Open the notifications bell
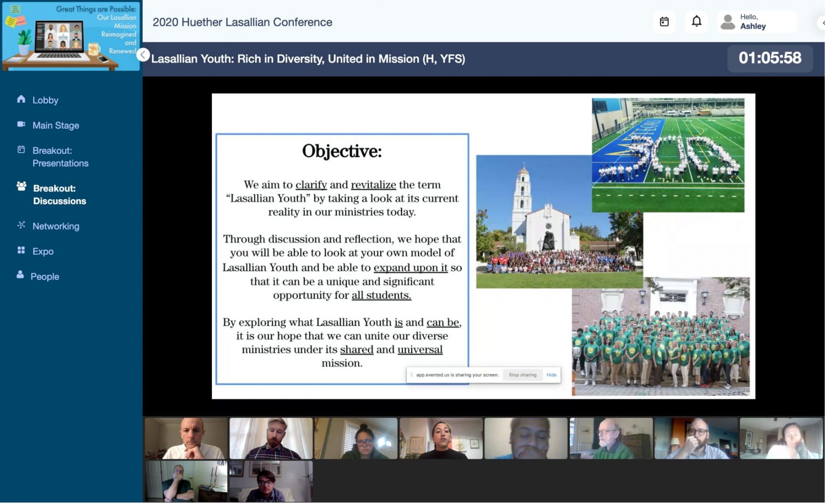 tap(696, 21)
